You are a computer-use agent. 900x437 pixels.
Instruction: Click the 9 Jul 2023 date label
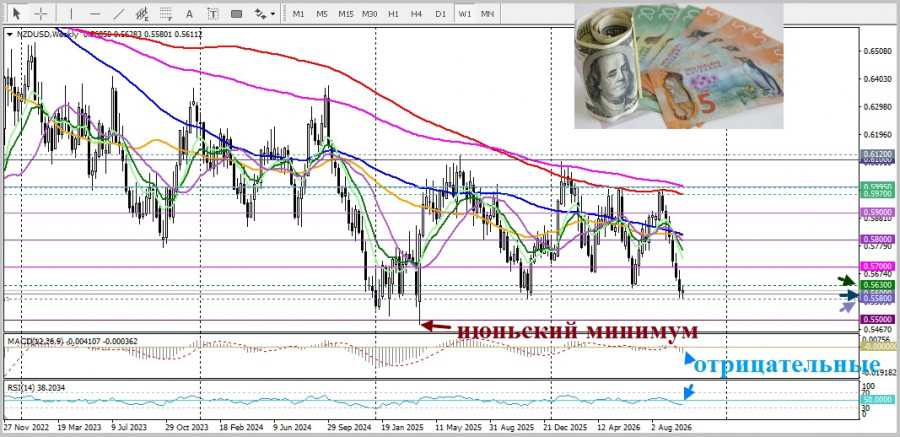(x=129, y=428)
